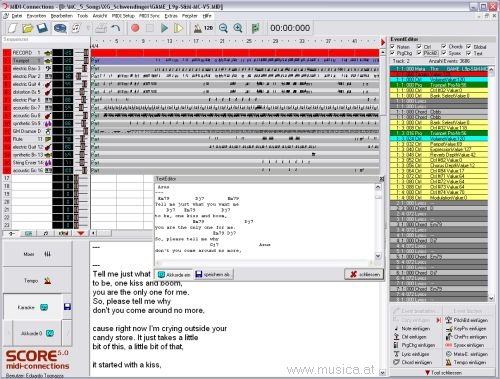The width and height of the screenshot is (500, 379).
Task: Click the red arrow at timeline ruler end
Action: tap(383, 42)
